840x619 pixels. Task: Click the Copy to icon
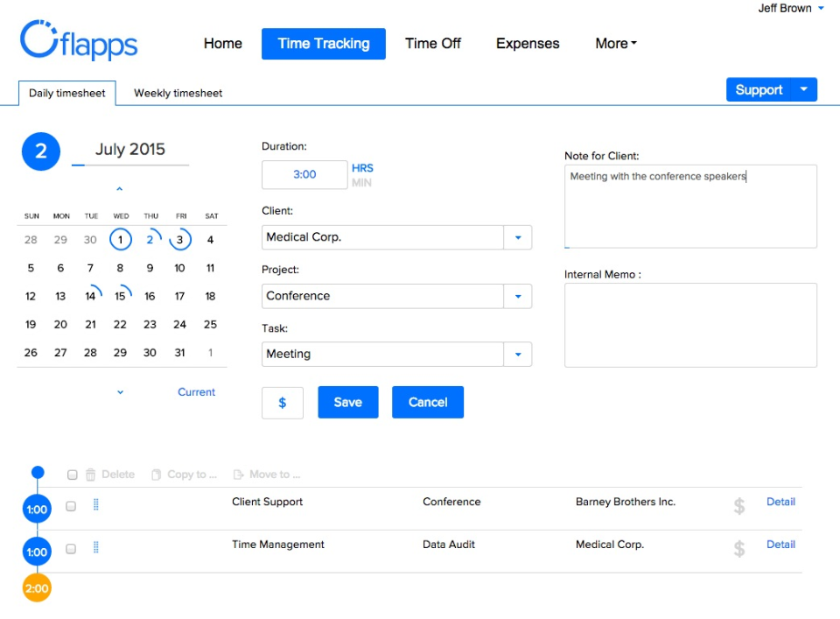[x=156, y=475]
